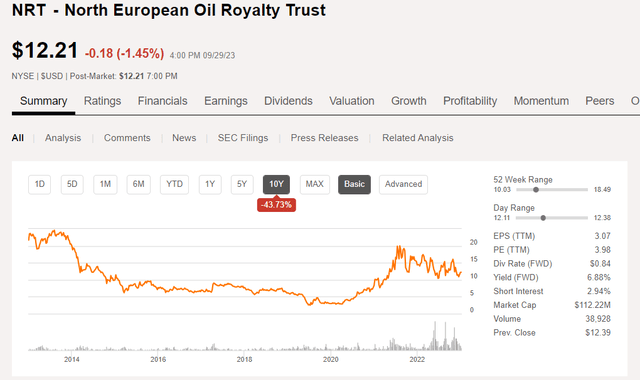Show MAX chart history
This screenshot has width=640, height=380.
pos(315,184)
